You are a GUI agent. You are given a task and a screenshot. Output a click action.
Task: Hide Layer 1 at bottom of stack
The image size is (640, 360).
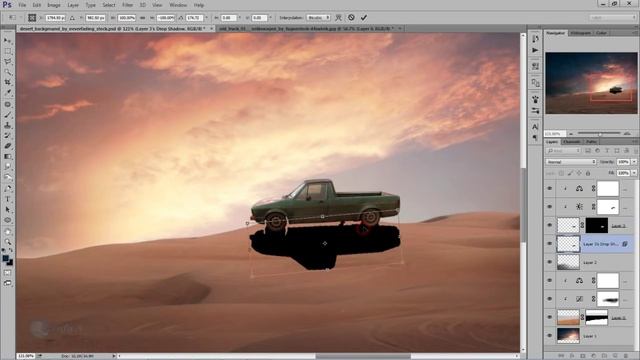[x=549, y=336]
